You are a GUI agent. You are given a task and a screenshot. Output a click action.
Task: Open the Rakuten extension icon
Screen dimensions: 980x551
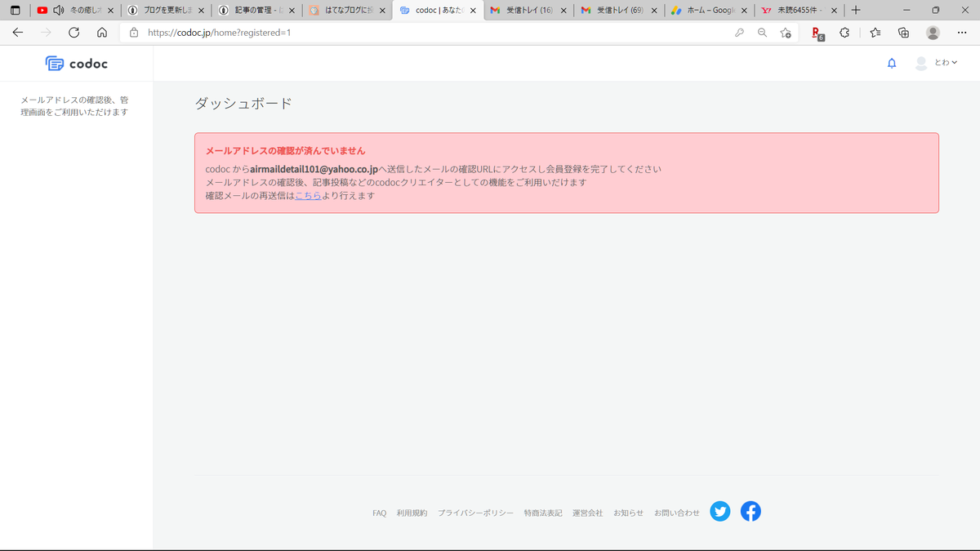click(x=815, y=33)
